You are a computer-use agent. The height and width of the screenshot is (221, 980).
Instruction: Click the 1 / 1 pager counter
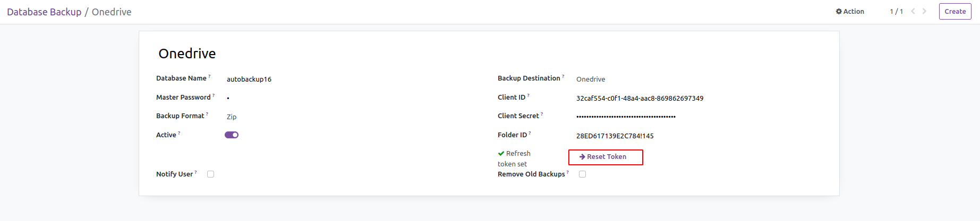coord(897,12)
